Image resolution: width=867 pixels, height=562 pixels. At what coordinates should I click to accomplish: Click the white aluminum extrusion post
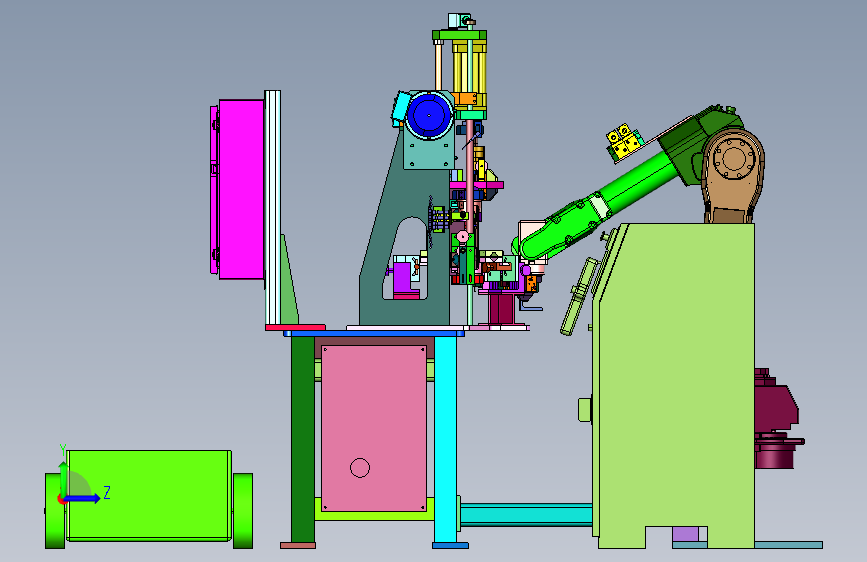point(273,207)
